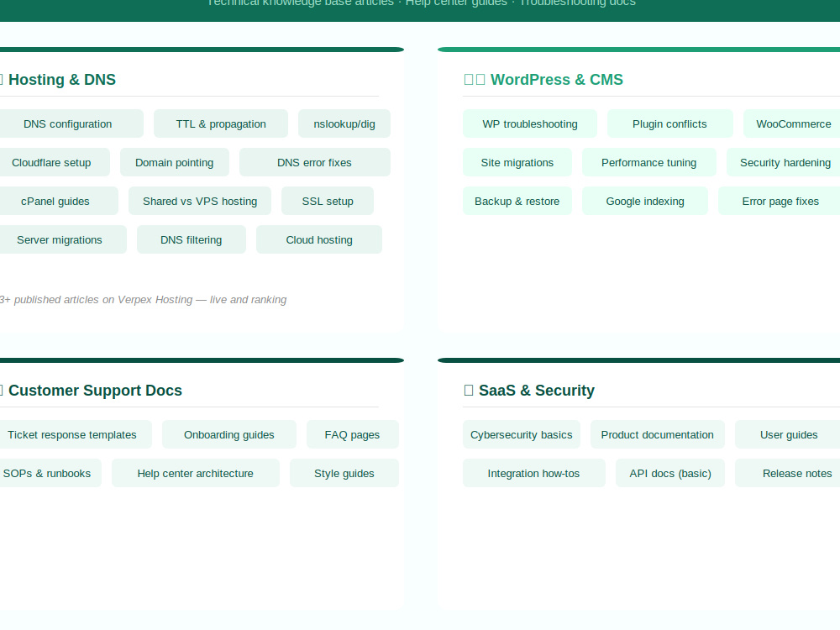Select the TTL & propagation tag

221,123
